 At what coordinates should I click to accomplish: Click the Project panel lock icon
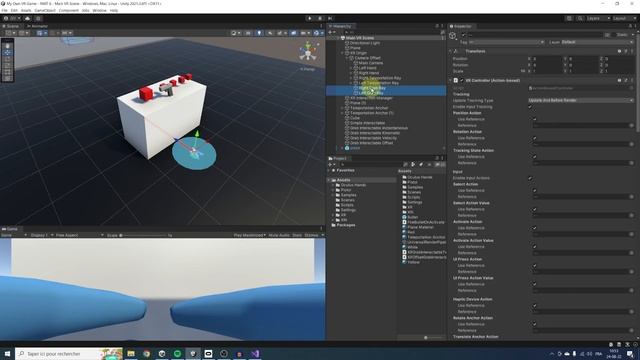437,158
